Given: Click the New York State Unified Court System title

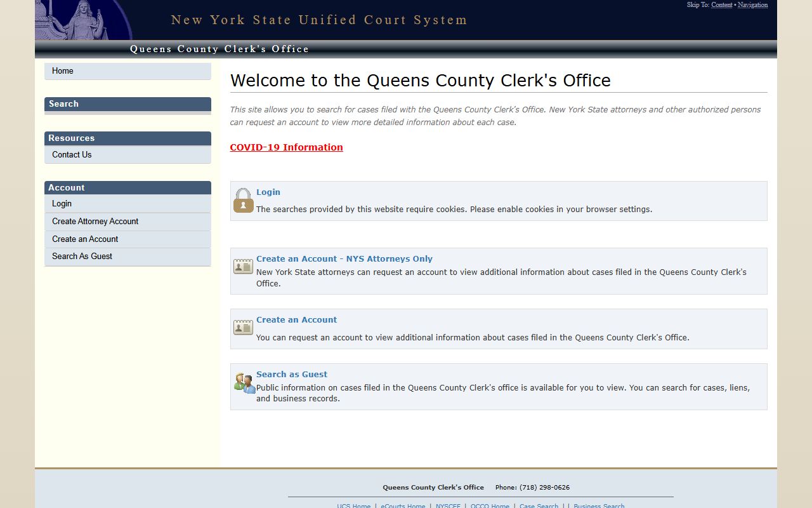Looking at the screenshot, I should click(x=319, y=20).
